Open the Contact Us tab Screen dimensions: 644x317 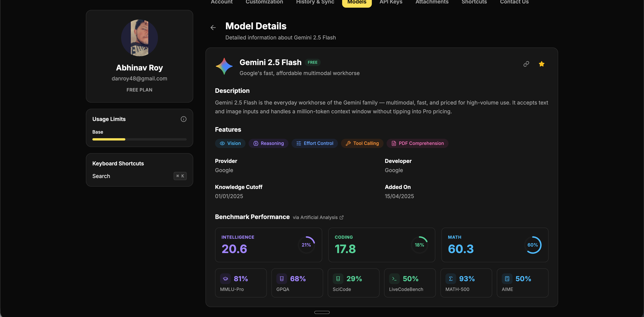pos(514,2)
